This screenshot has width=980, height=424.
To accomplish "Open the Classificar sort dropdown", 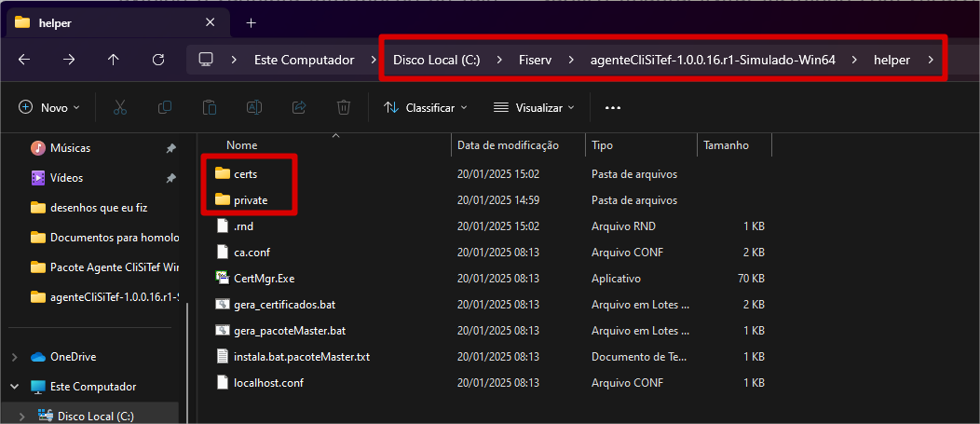I will click(426, 107).
